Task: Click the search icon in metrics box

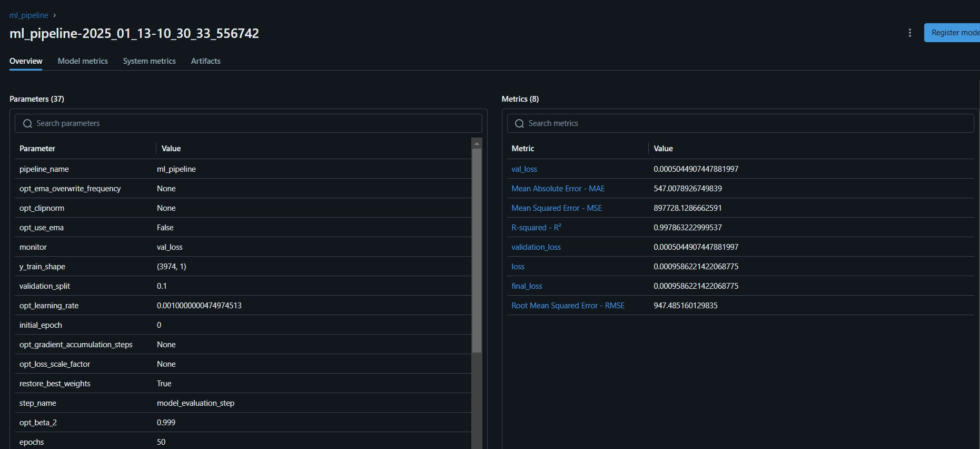Action: 520,123
